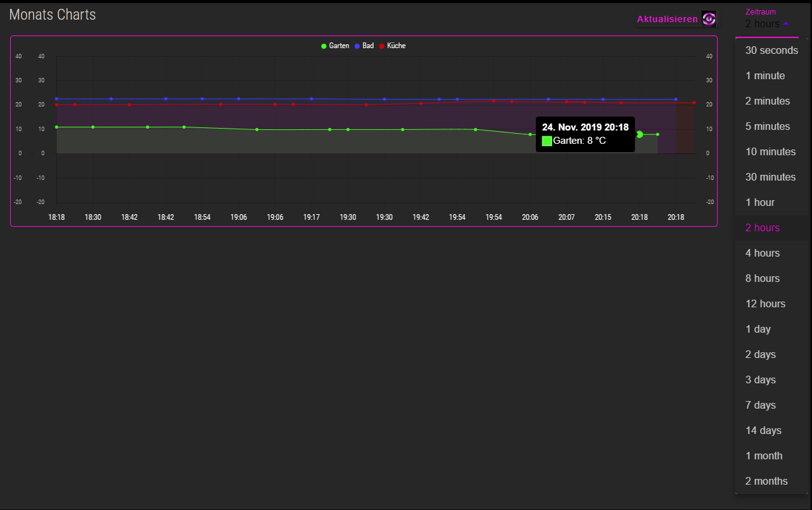Click the tooltip date '24. Nov. 2019 20:18'
Screen dimensions: 812x510
point(585,127)
